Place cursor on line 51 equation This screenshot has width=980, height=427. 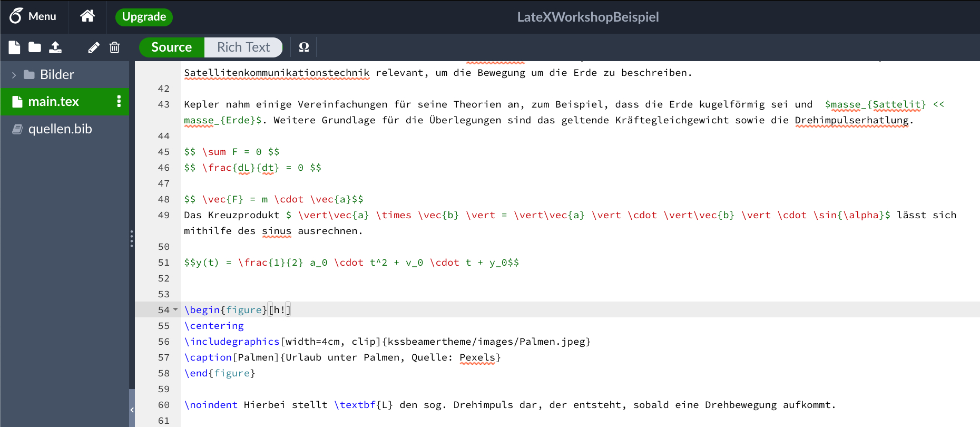click(351, 263)
